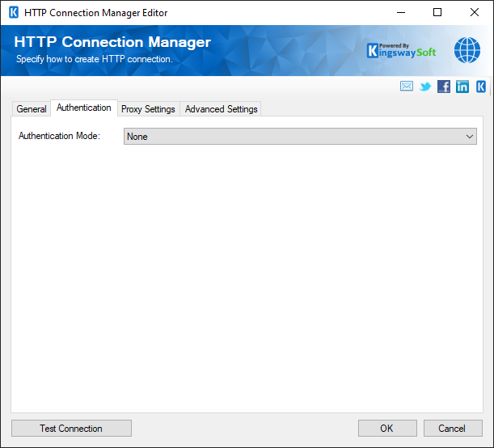Click the Test Connection button

(x=71, y=428)
